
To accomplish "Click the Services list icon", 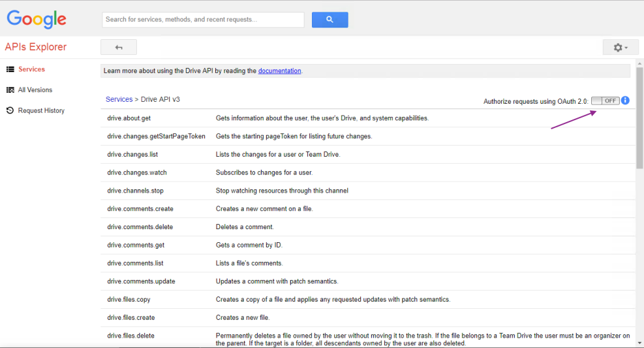I will (x=10, y=69).
